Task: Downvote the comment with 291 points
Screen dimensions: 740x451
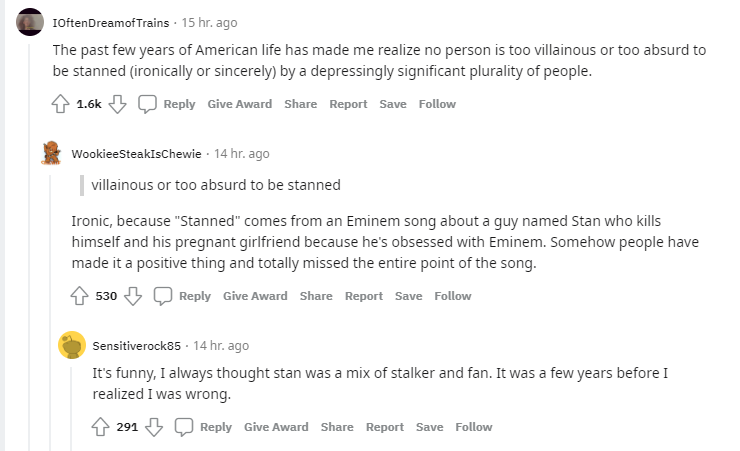Action: point(154,427)
